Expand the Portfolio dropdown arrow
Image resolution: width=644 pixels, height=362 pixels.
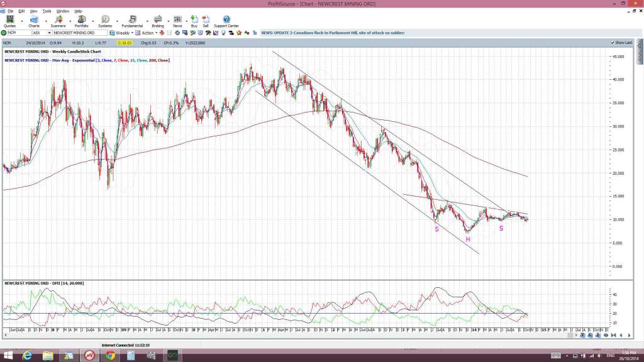93,21
